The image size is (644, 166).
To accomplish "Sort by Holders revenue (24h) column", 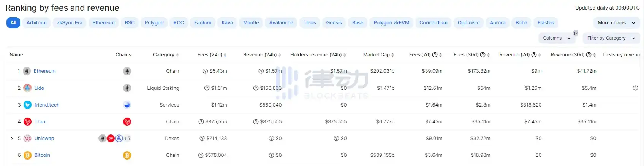I will click(318, 55).
